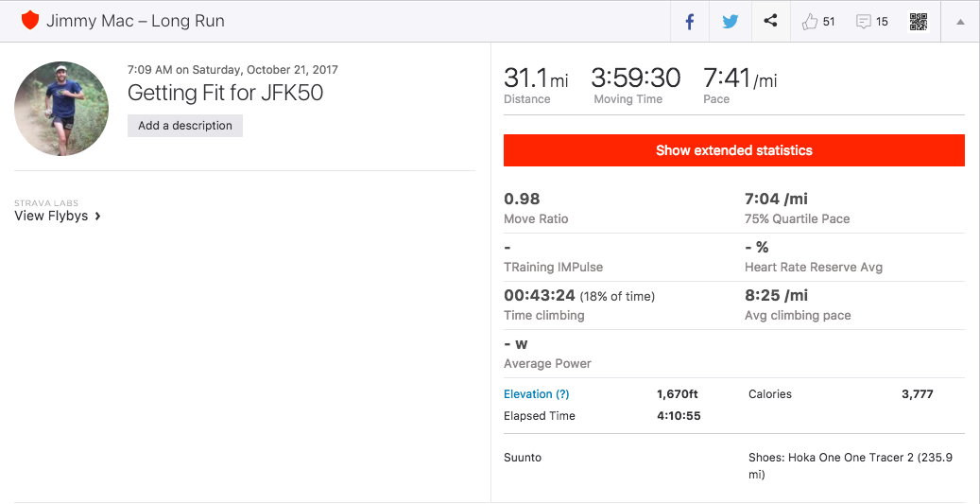Select the Jimmy Mac – Long Run heading
The height and width of the screenshot is (504, 980).
tap(135, 21)
